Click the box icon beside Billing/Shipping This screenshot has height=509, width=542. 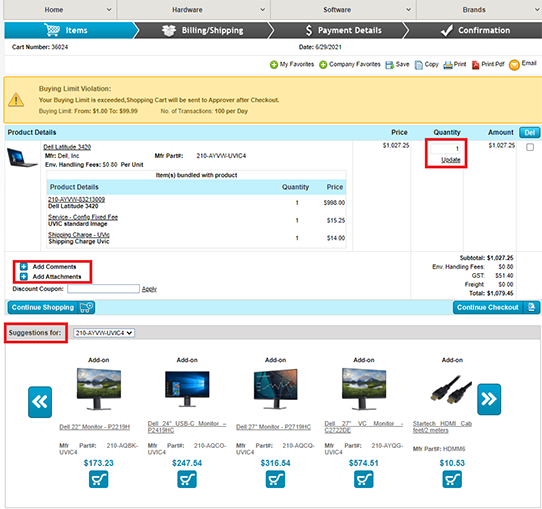[x=169, y=30]
